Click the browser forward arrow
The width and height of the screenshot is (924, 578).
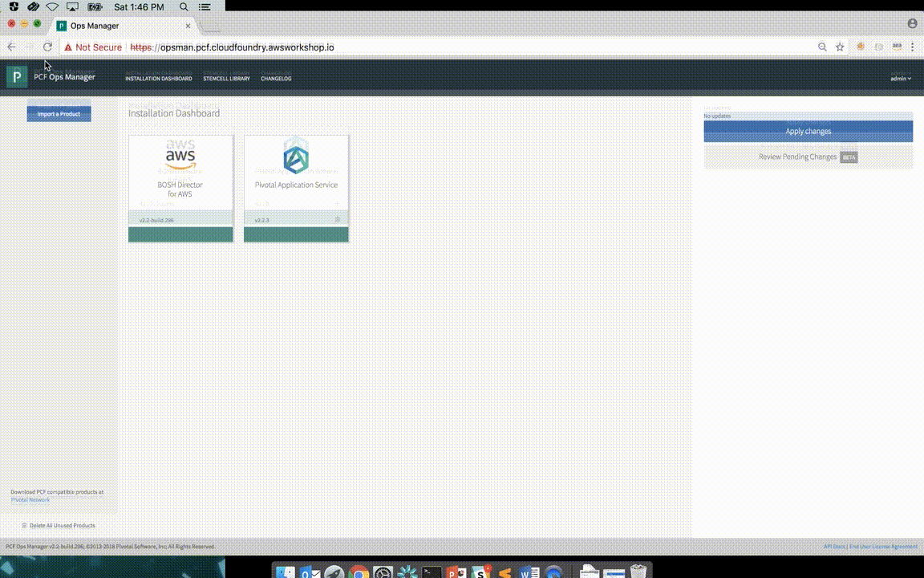[29, 47]
